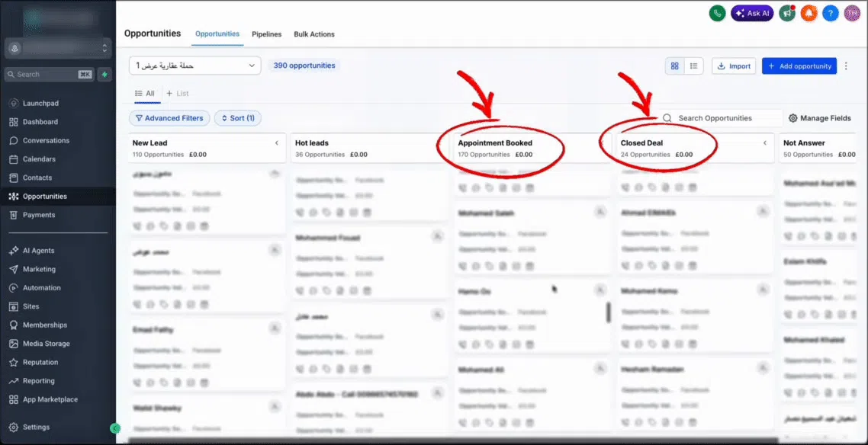The image size is (868, 445).
Task: Open the help question mark icon
Action: 831,13
